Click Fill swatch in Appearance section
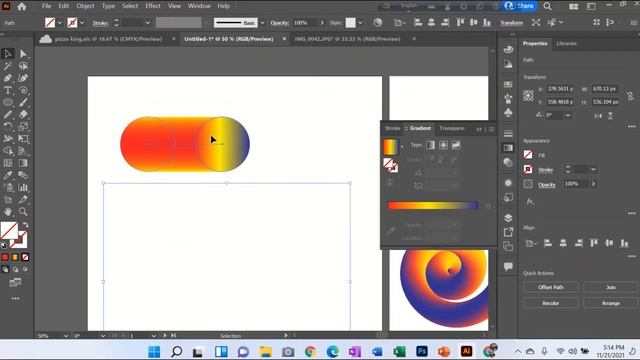The image size is (640, 360). point(528,155)
